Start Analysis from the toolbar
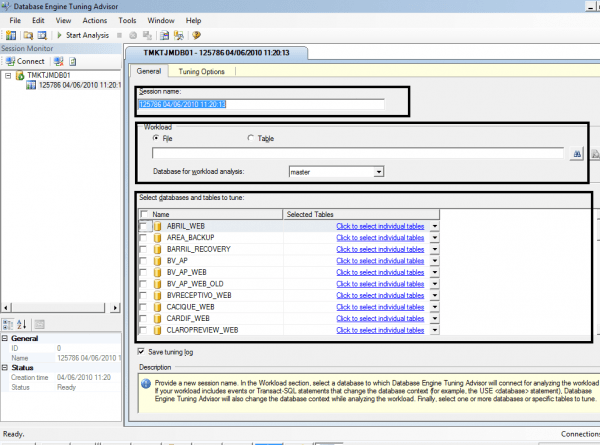Image resolution: width=600 pixels, height=445 pixels. pos(83,35)
